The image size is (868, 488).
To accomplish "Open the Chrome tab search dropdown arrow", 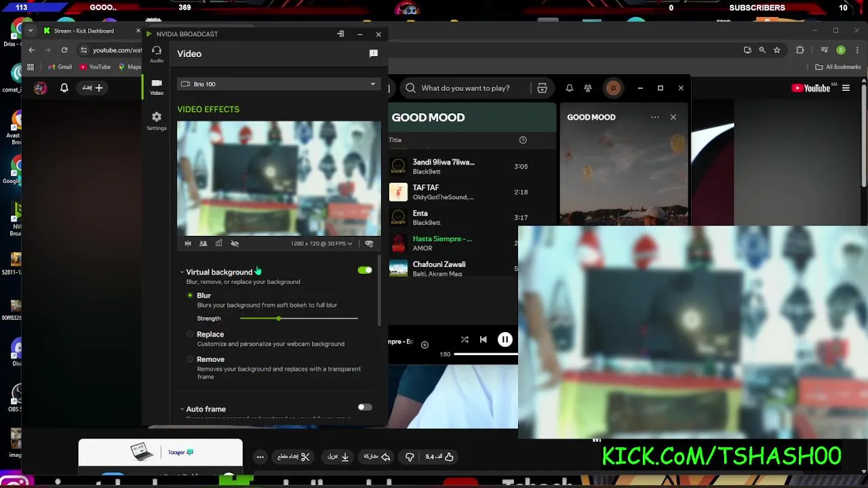I will (31, 30).
